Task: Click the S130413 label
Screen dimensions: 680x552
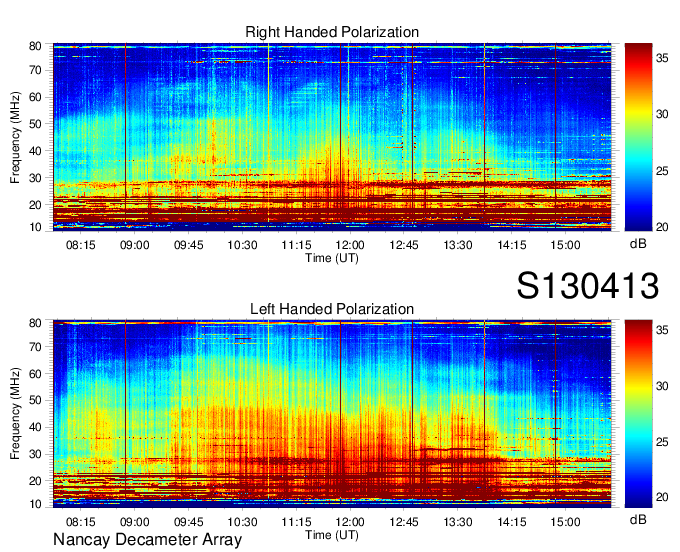Action: [x=588, y=286]
